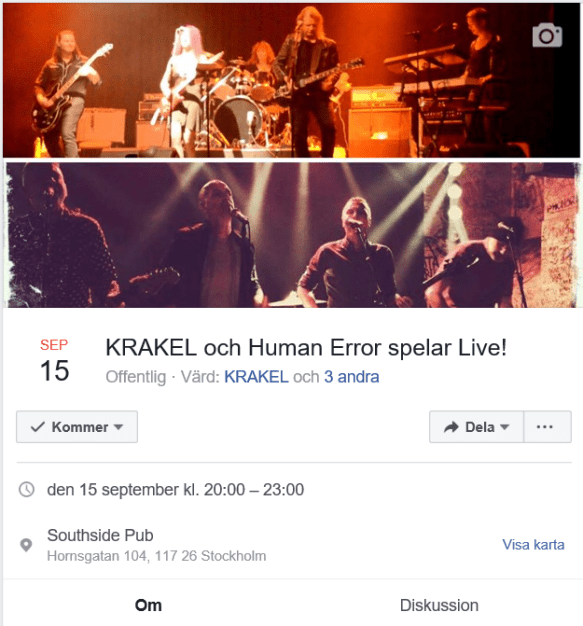Click the Southside Pub venue name
Screen dimensions: 583x626
100,535
